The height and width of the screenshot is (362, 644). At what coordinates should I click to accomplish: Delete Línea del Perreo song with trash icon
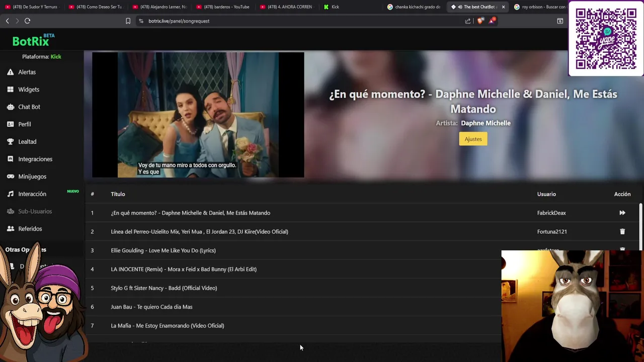(x=622, y=231)
